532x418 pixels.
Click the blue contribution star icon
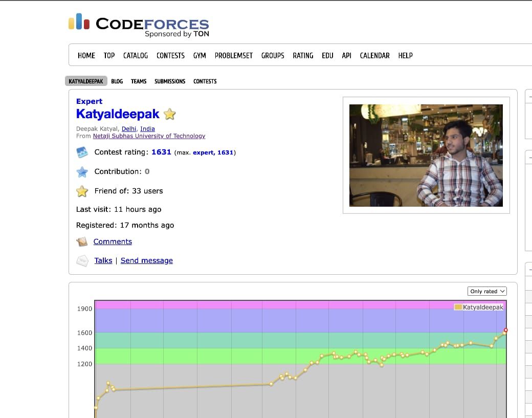[82, 172]
